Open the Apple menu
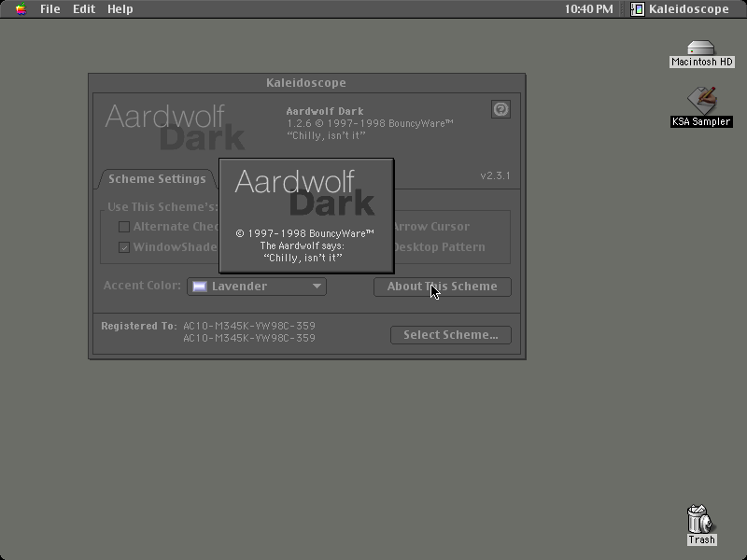 [x=21, y=9]
